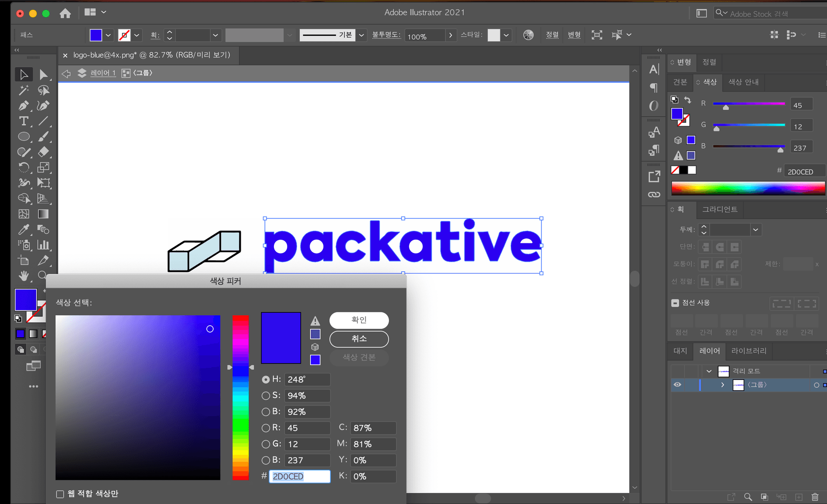
Task: Click 정렬 in the control bar
Action: (552, 35)
